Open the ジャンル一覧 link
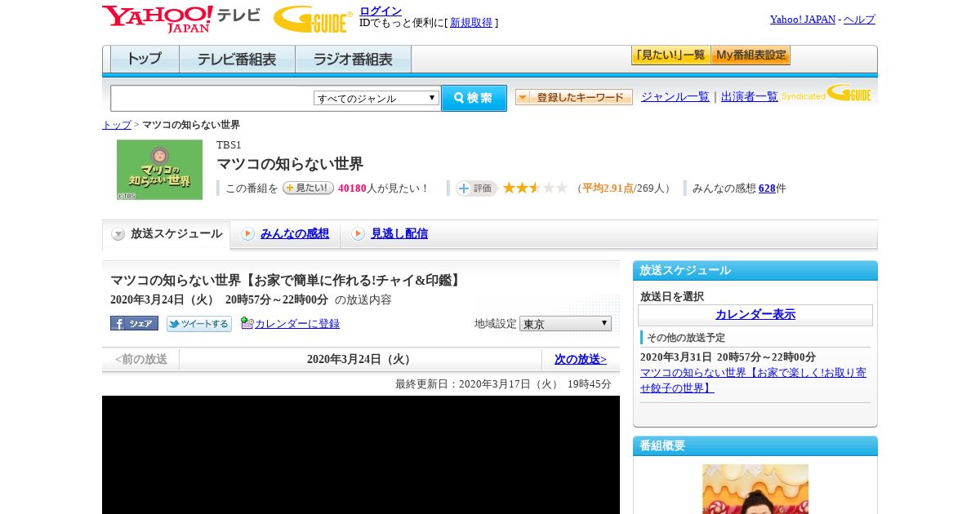980x514 pixels. [675, 96]
